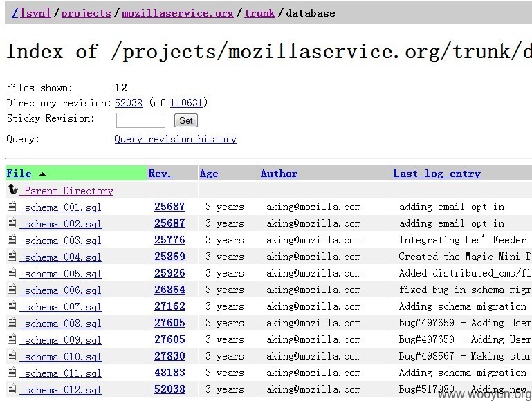Click the Parent Directory back-arrow icon
Viewport: 532px width, 401px height.
click(13, 189)
